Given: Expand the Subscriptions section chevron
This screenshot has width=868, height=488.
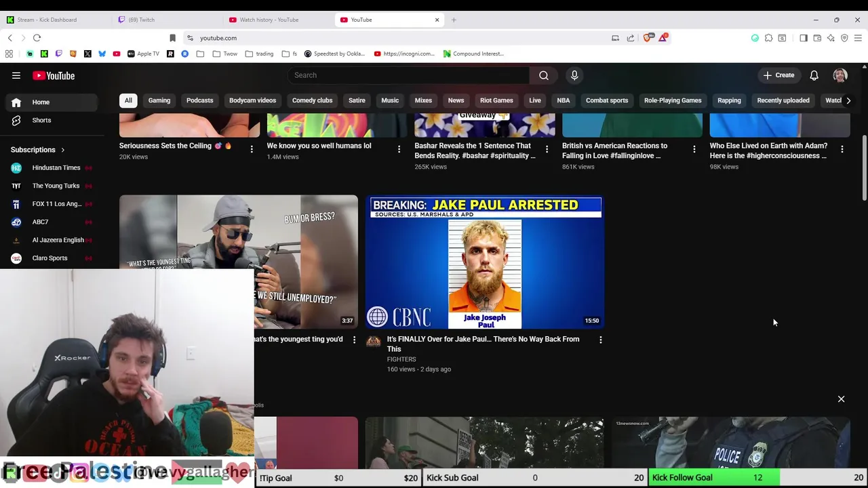Looking at the screenshot, I should pyautogui.click(x=62, y=150).
